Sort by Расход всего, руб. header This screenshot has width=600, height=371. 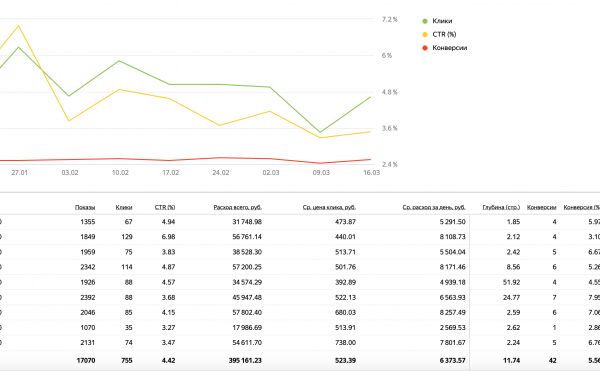238,207
